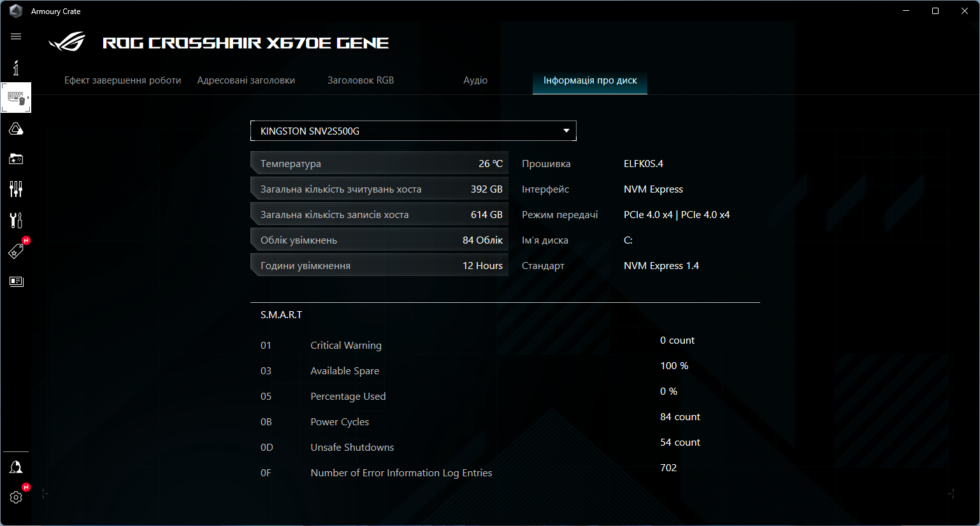Click the Прошивка label
Viewport: 980px width, 526px height.
pos(546,164)
